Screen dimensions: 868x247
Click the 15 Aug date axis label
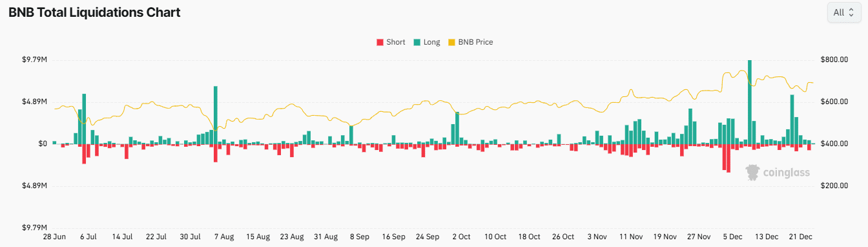258,237
